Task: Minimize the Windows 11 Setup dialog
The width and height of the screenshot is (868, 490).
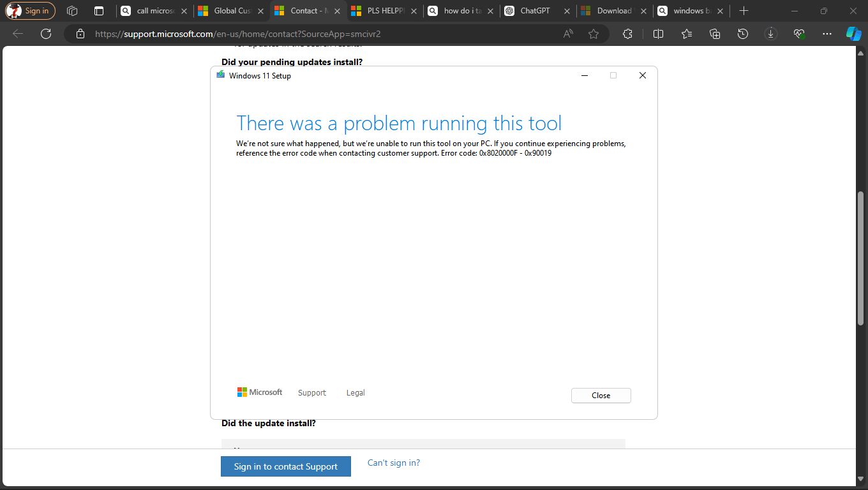Action: [x=585, y=75]
